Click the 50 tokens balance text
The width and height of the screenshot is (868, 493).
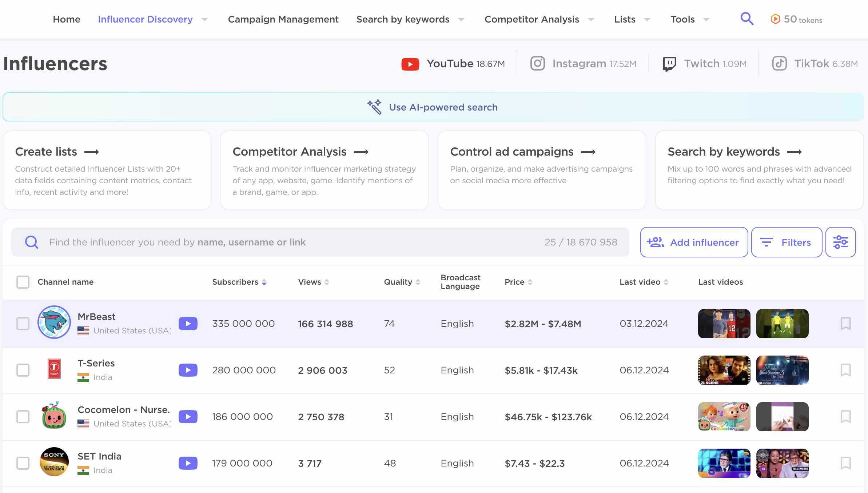803,19
